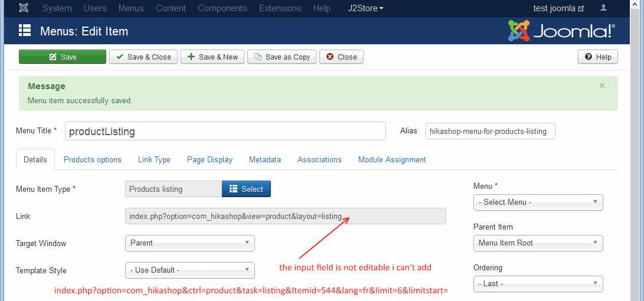This screenshot has height=301, width=644.
Task: Click the 'Menu Item Type *' label
Action: (46, 189)
